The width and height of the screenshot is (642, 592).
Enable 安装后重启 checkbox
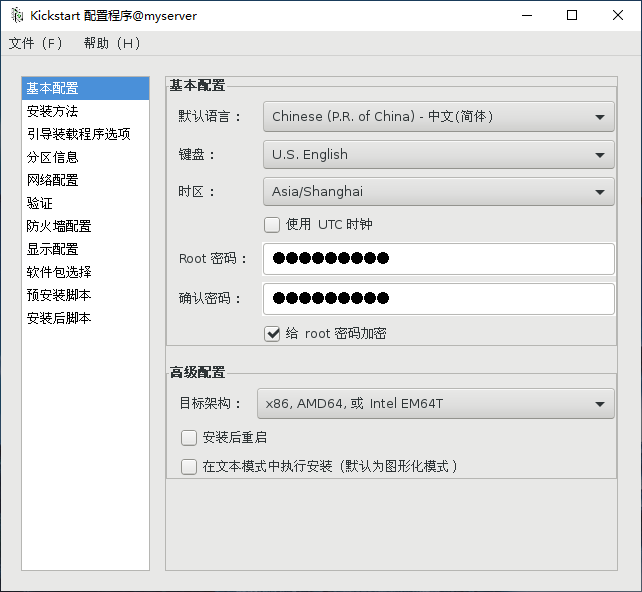click(x=189, y=438)
